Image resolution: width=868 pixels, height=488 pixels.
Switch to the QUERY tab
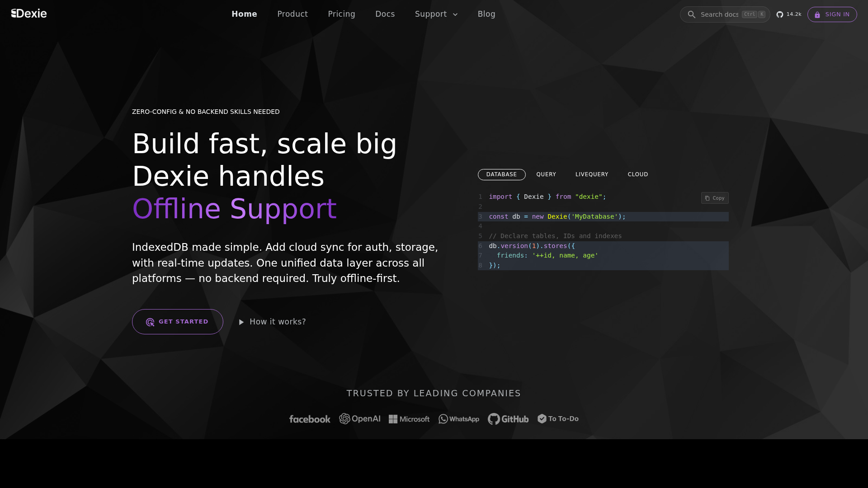(546, 174)
